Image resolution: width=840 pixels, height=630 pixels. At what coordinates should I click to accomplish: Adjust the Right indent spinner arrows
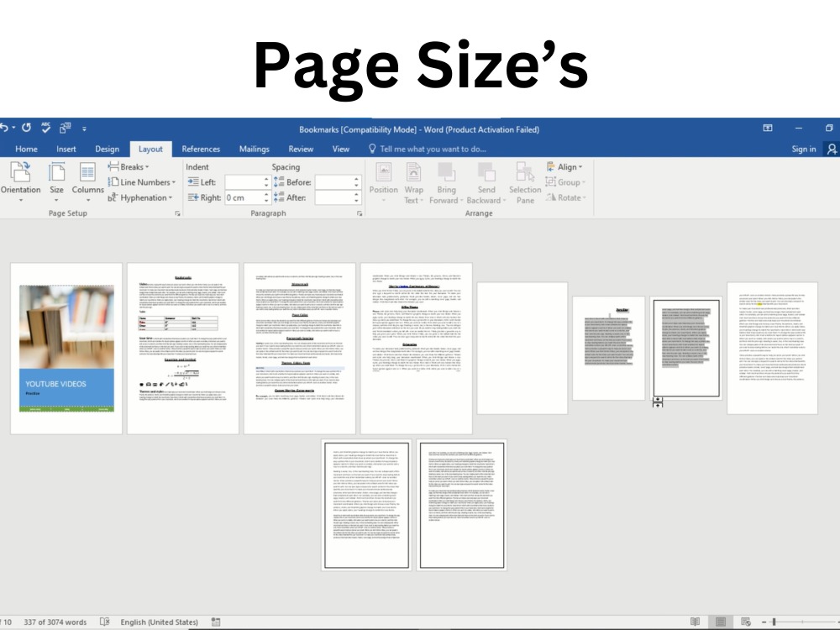pos(266,197)
